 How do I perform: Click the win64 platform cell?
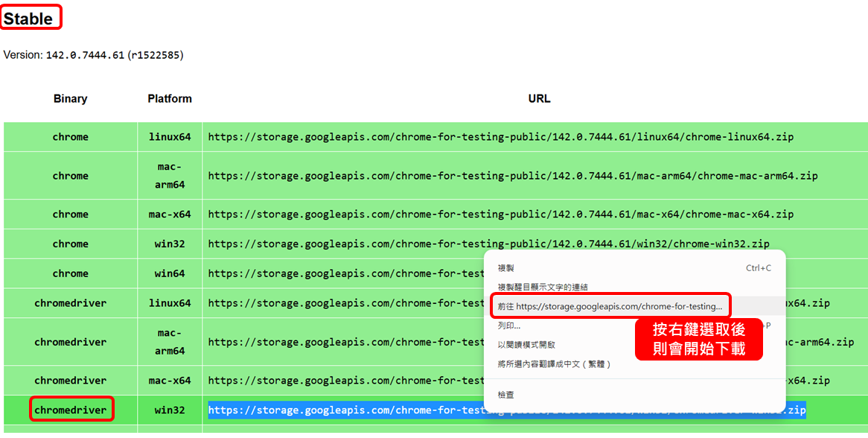(170, 273)
